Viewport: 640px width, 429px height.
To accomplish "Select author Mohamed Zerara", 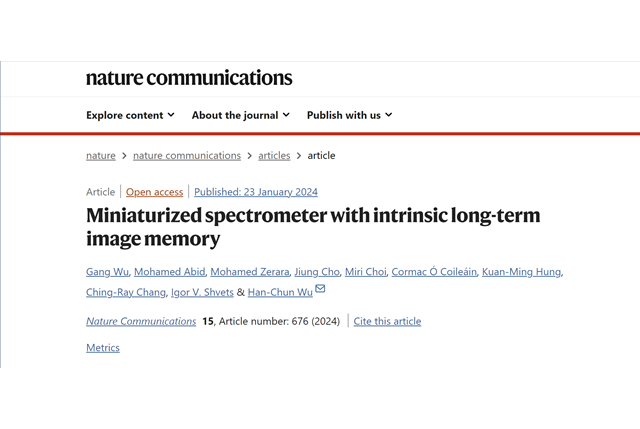I will pyautogui.click(x=251, y=272).
